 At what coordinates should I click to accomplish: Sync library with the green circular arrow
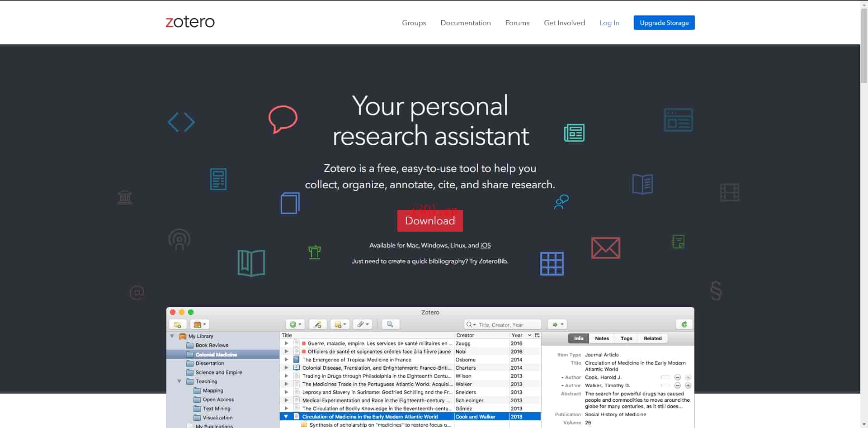[x=684, y=324]
